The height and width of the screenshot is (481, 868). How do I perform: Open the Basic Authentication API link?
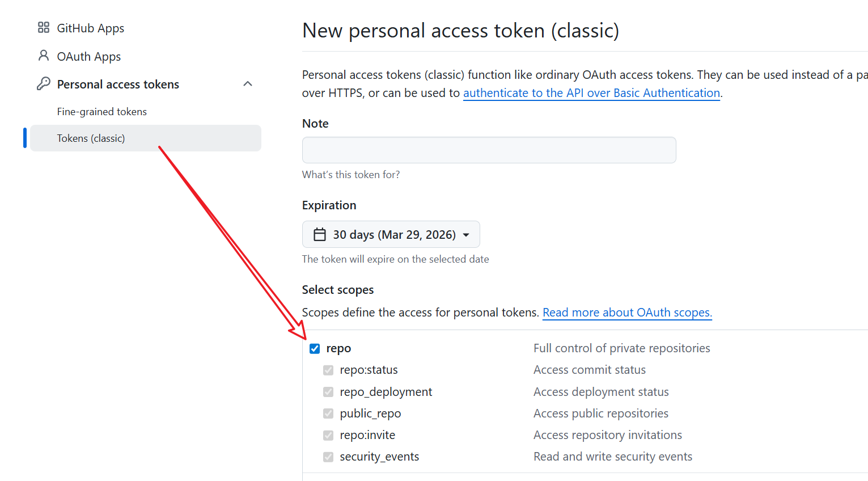point(591,92)
